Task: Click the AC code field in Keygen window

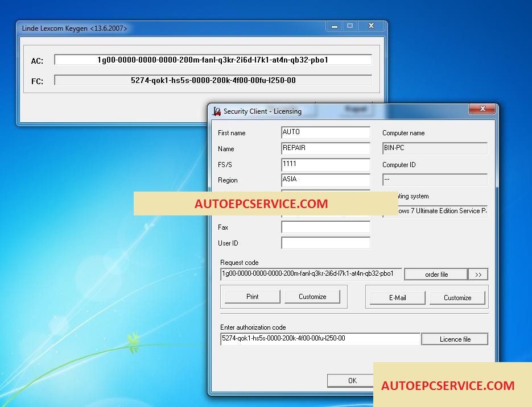Action: 213,60
